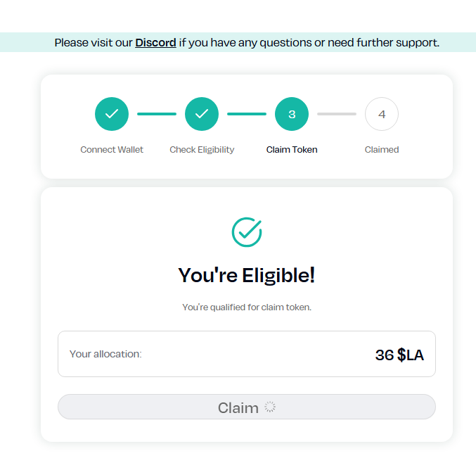Click the Check Eligibility checkmark step circle
This screenshot has height=470, width=476.
pos(202,114)
